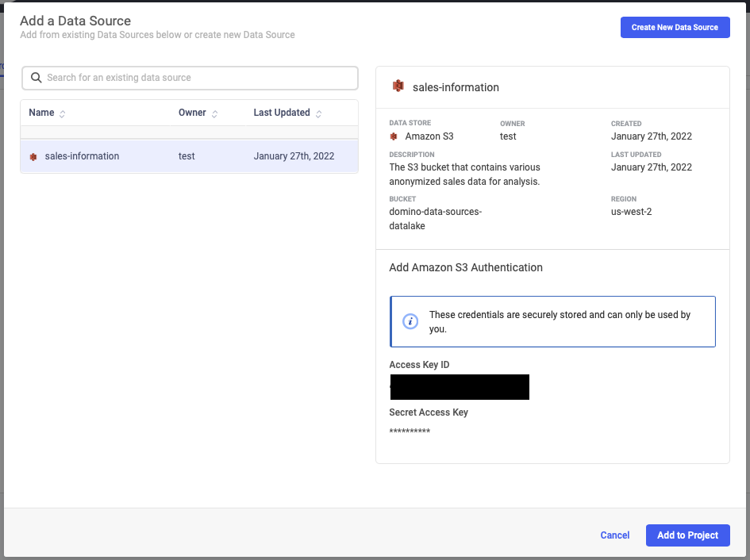Click the masked Secret Access Key value
This screenshot has height=560, width=750.
[408, 431]
